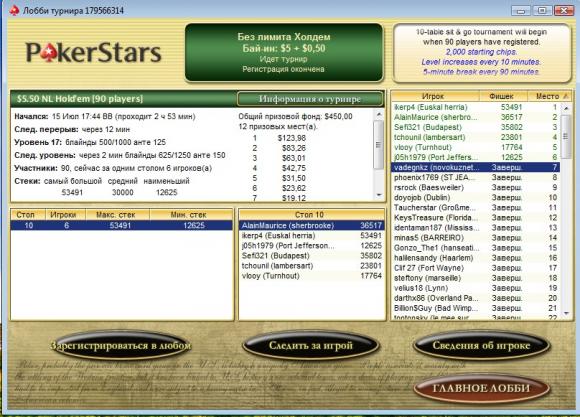The image size is (580, 417).
Task: Select tchounil in fourth place ranking row
Action: tap(476, 137)
